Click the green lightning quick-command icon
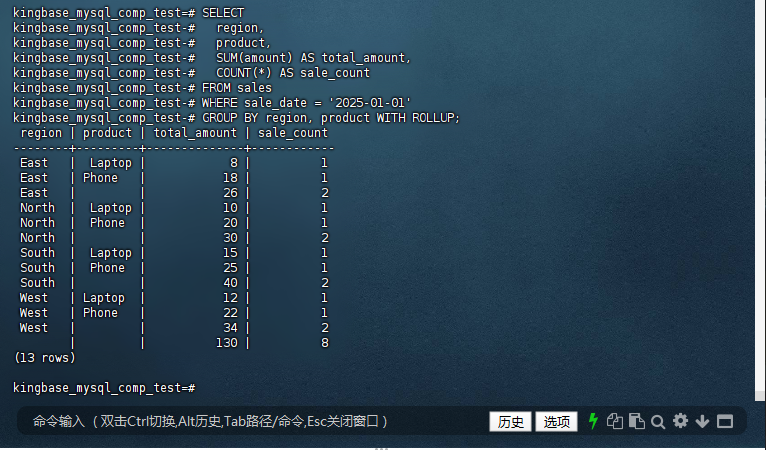 [593, 421]
